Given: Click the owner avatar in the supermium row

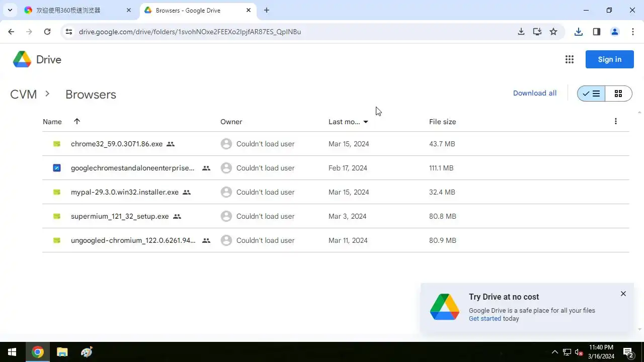Looking at the screenshot, I should (x=226, y=216).
